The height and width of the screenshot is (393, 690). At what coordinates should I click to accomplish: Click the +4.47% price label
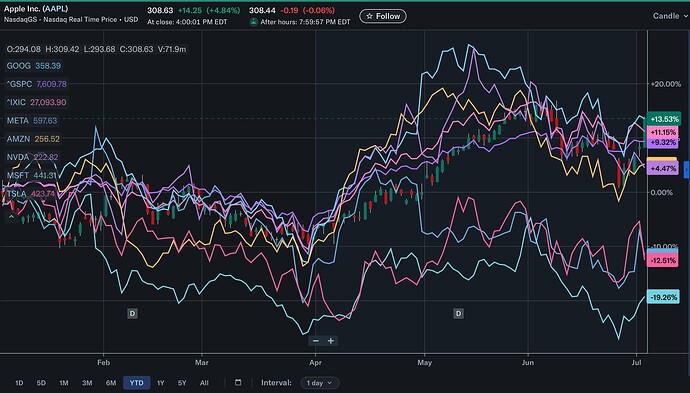[x=663, y=169]
